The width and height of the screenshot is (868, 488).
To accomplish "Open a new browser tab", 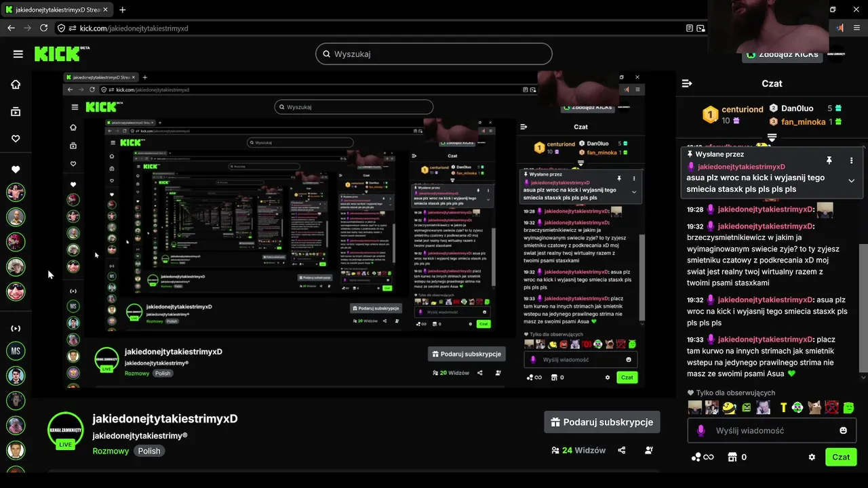I will (x=122, y=10).
